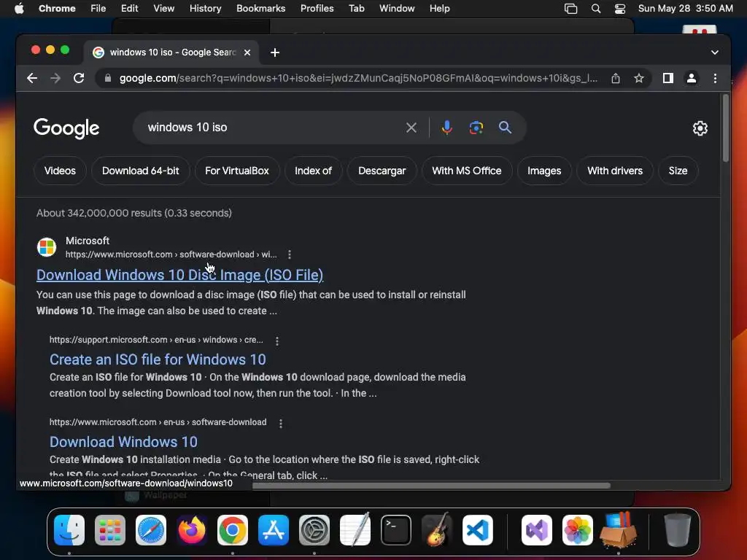
Task: Focus the windows 10 iso search field
Action: point(274,128)
